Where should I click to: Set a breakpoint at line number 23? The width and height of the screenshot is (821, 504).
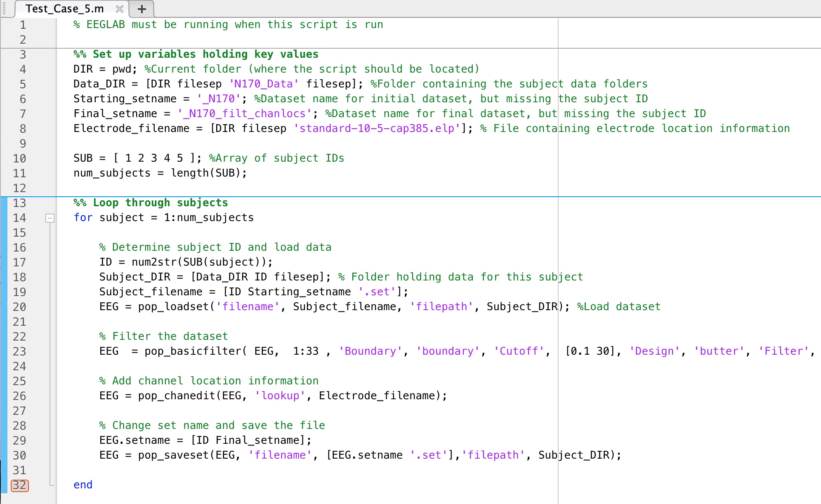pos(19,351)
